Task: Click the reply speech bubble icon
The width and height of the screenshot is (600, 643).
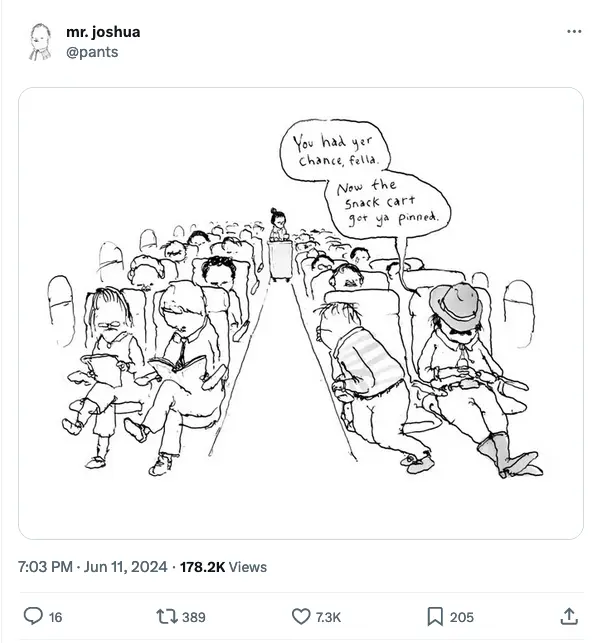Action: [33, 617]
